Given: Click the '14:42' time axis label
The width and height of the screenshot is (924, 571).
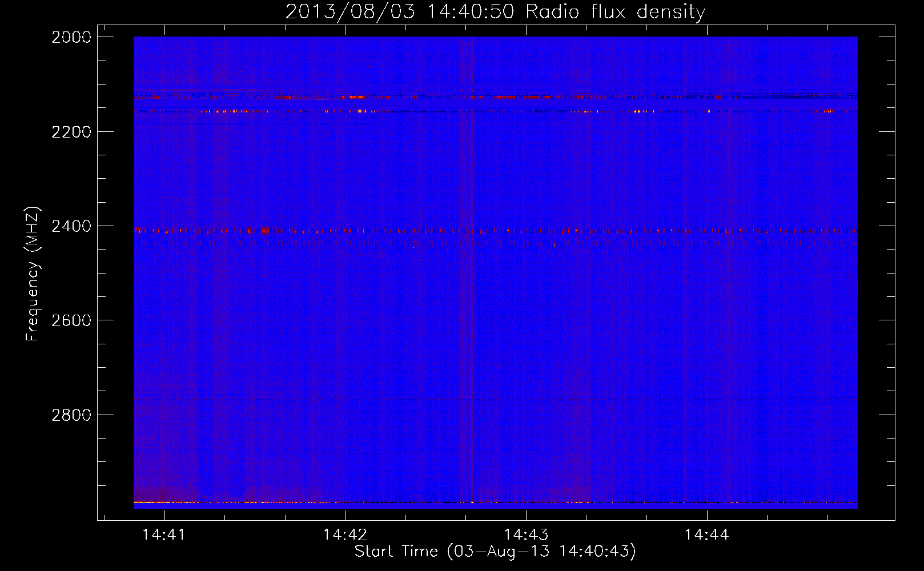Looking at the screenshot, I should pos(345,534).
